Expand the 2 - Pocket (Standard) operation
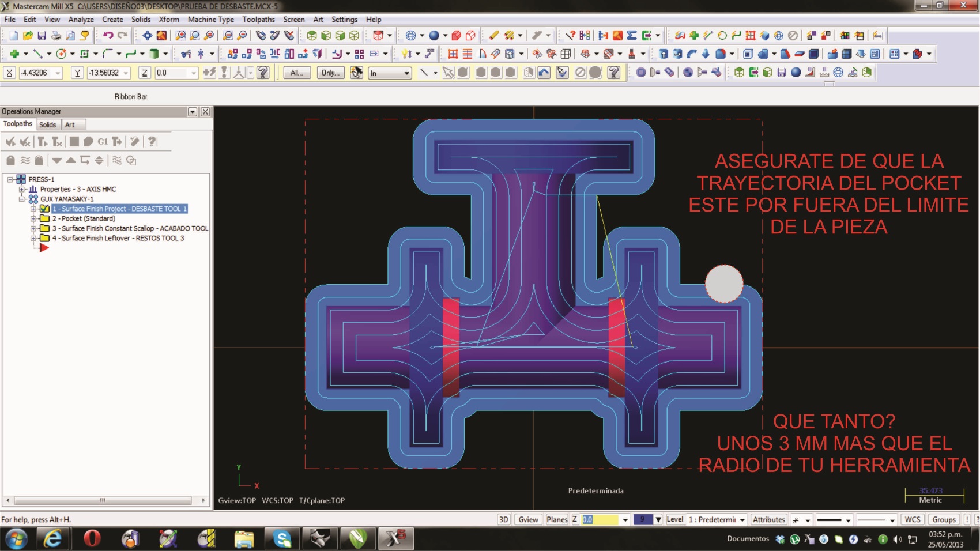 click(33, 218)
